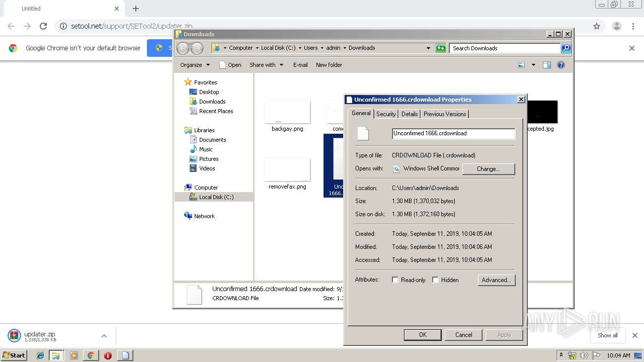Screen dimensions: 644x362
Task: Expand Users breadcrumb dropdown arrow
Action: [x=321, y=48]
